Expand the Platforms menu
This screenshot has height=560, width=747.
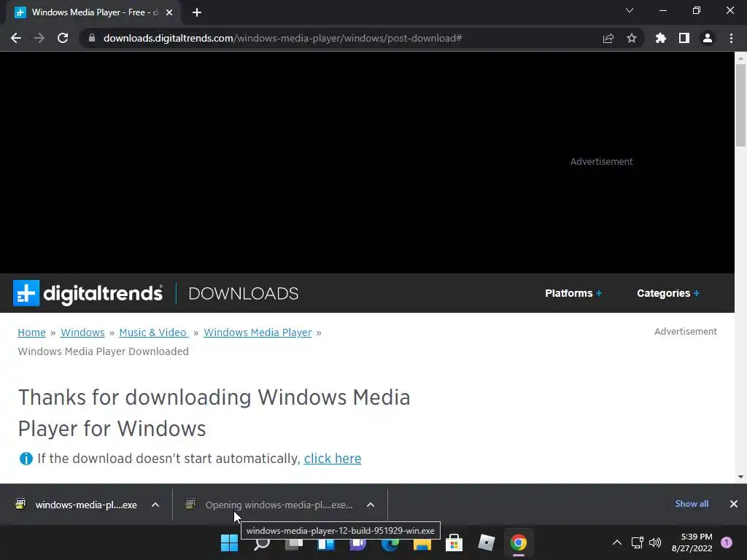pyautogui.click(x=573, y=293)
